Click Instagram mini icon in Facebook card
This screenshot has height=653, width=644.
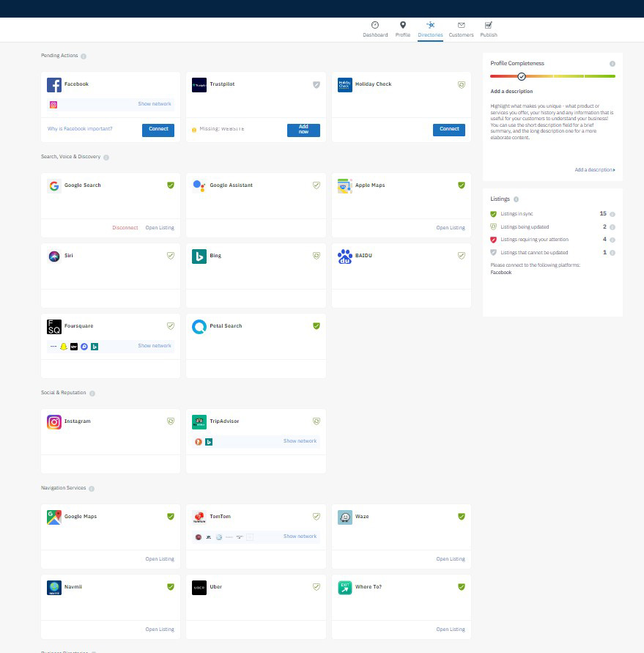tap(53, 105)
